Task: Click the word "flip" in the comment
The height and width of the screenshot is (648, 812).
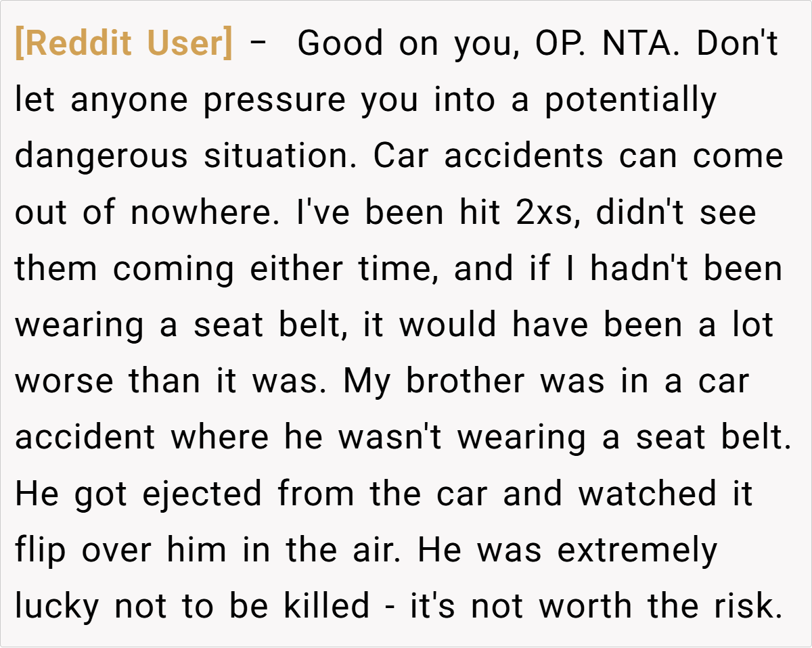Action: point(40,551)
